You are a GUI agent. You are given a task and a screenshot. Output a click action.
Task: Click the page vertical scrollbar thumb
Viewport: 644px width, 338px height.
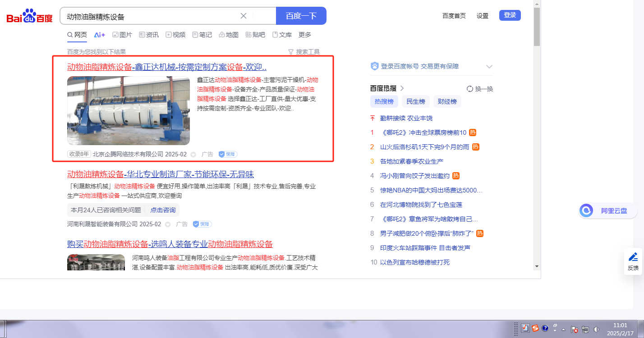point(537,27)
